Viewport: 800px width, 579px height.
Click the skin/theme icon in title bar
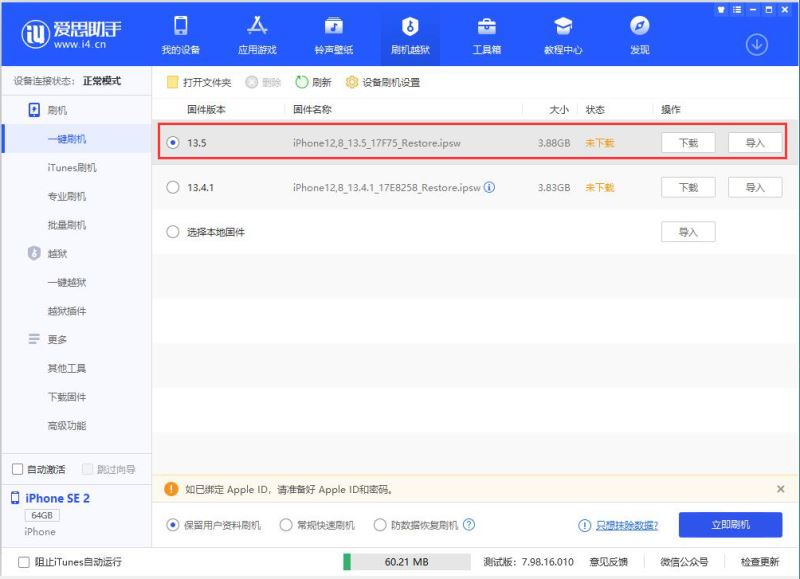click(x=721, y=9)
